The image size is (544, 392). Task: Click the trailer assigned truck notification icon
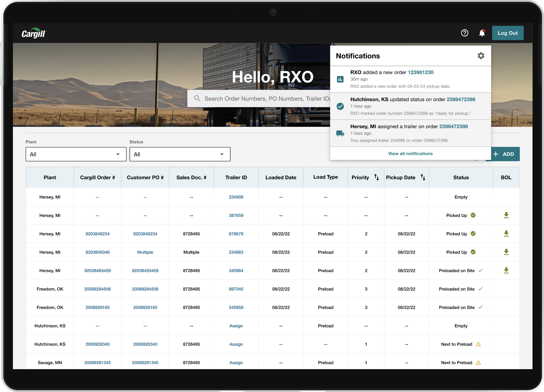[x=340, y=133]
